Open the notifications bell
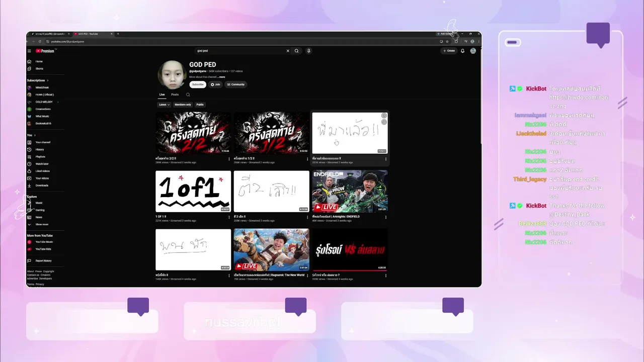The width and height of the screenshot is (644, 362). [x=462, y=51]
